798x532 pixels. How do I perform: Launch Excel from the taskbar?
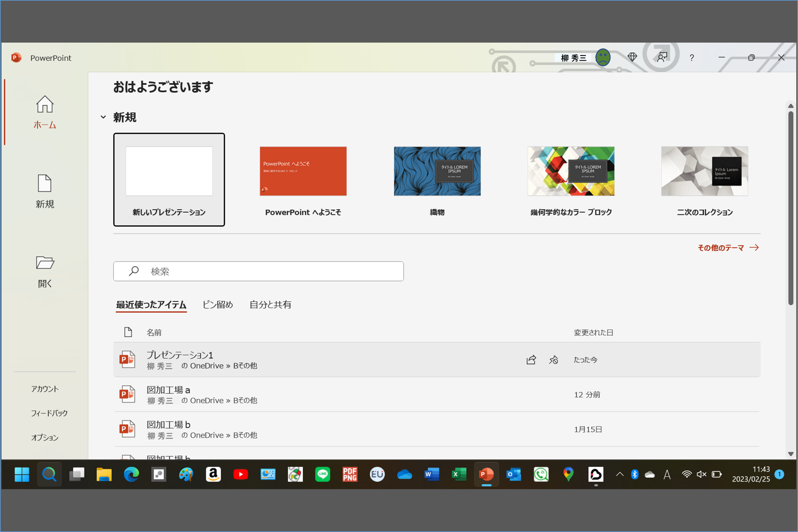[x=459, y=474]
